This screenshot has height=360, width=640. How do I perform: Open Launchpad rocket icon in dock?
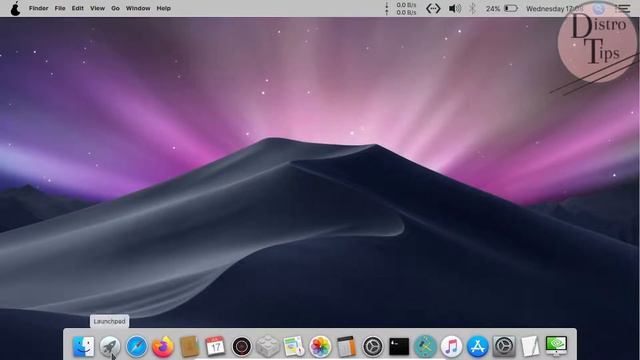[x=110, y=347]
